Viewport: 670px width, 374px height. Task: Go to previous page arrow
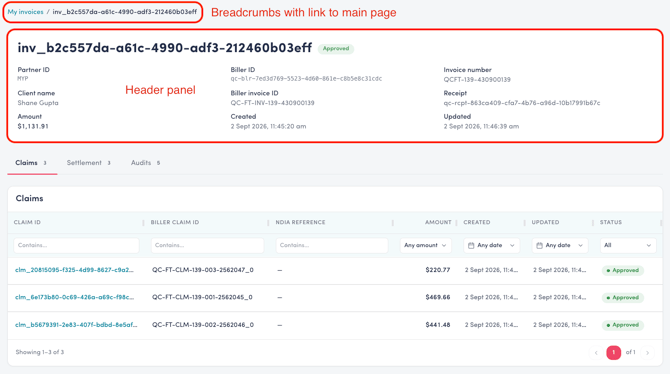point(596,353)
